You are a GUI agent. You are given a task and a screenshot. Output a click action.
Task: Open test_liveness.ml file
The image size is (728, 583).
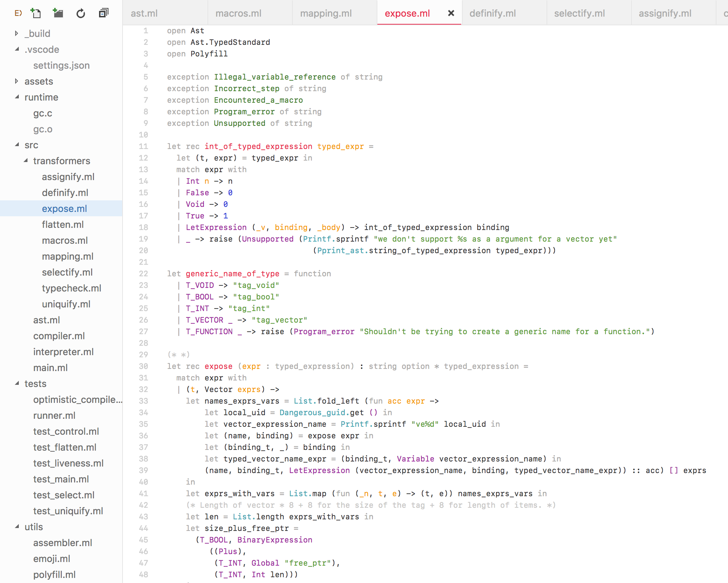[x=68, y=463]
